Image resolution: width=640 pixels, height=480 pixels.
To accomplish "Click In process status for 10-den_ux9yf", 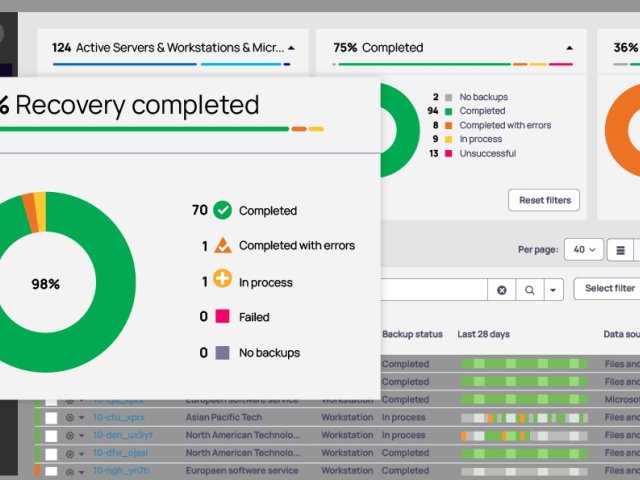I will pyautogui.click(x=403, y=435).
